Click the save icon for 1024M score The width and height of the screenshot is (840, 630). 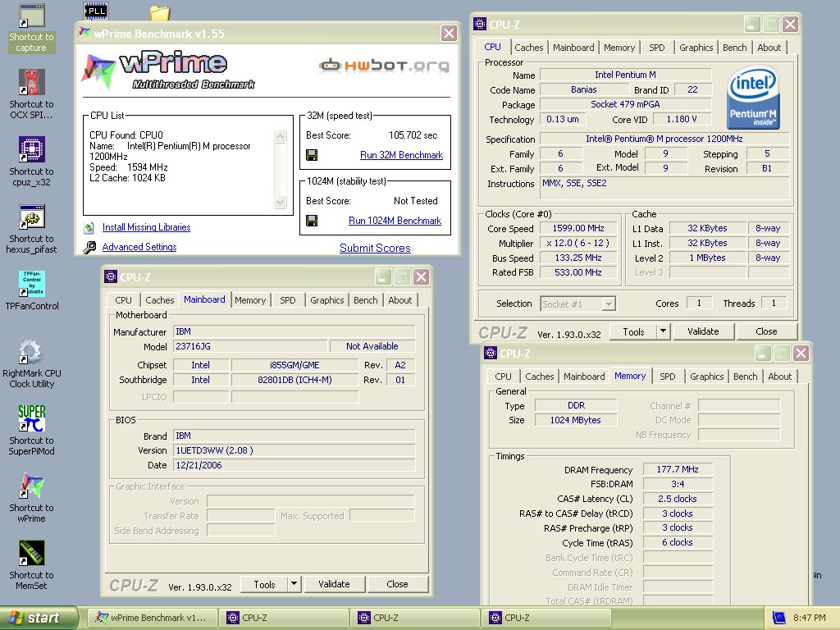click(x=312, y=221)
